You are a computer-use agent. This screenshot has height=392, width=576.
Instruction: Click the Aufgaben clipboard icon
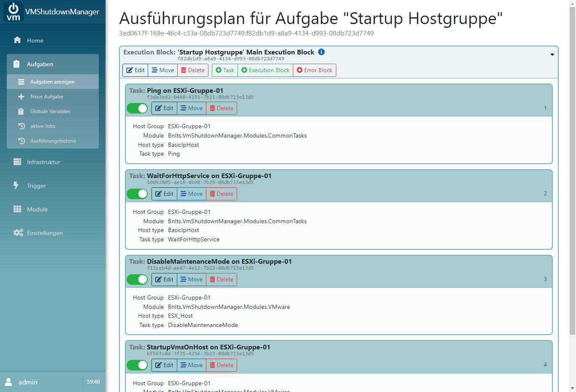[x=16, y=64]
